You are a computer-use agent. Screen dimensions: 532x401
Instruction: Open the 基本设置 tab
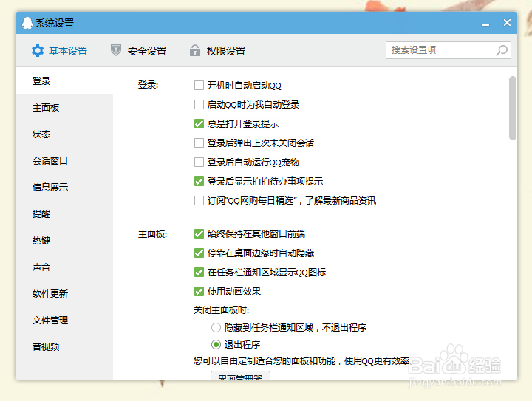[60, 51]
